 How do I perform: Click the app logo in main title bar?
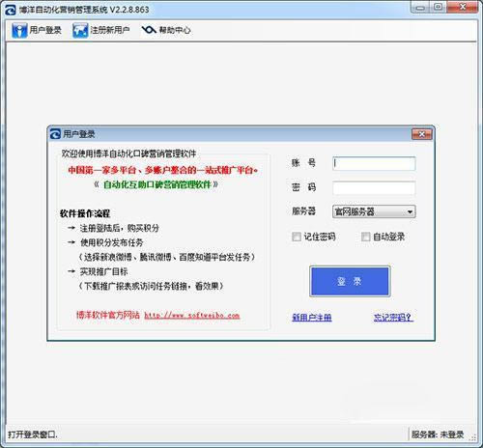11,10
